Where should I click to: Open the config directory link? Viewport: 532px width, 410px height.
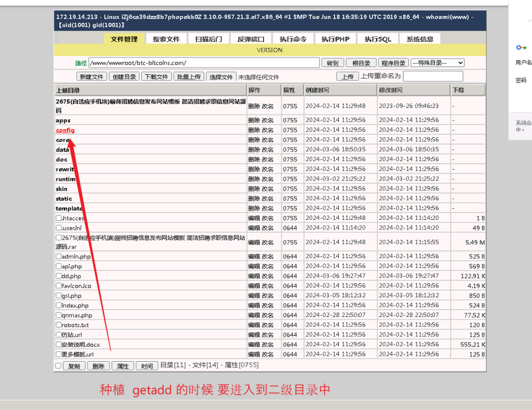click(x=65, y=130)
